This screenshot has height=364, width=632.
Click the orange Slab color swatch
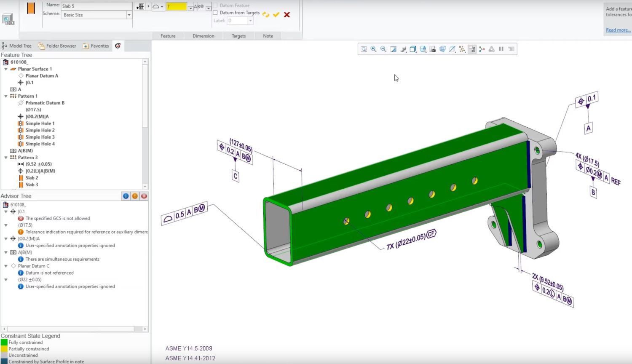[31, 8]
